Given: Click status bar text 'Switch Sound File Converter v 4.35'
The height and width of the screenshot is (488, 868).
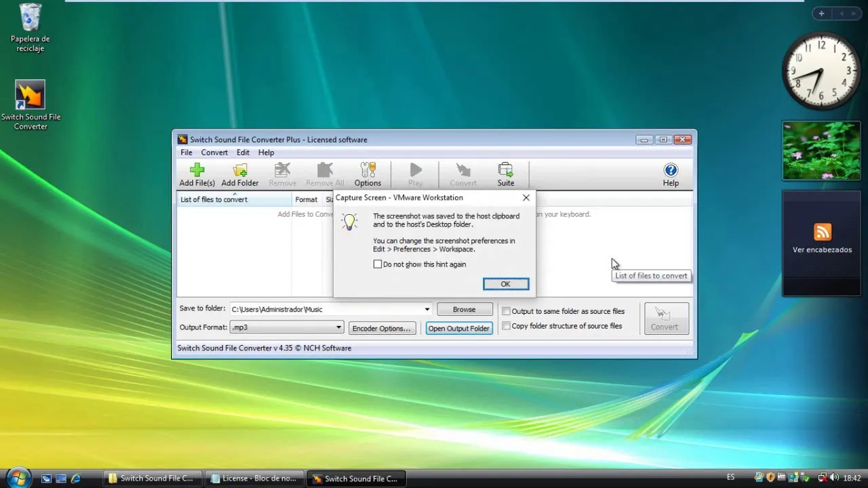Looking at the screenshot, I should 235,348.
